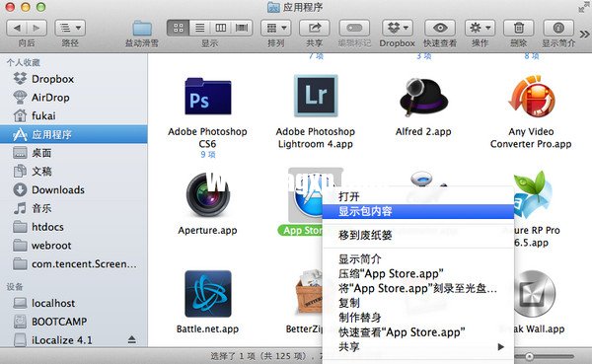592x364 pixels.
Task: Click the highlighted App Store label
Action: [301, 230]
